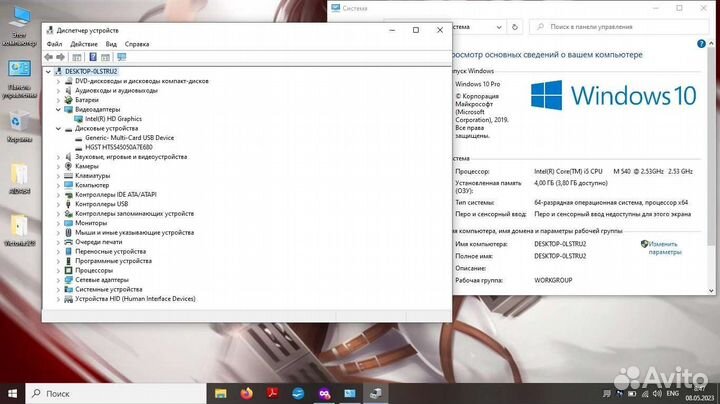Expand the Батареи node

pos(58,100)
